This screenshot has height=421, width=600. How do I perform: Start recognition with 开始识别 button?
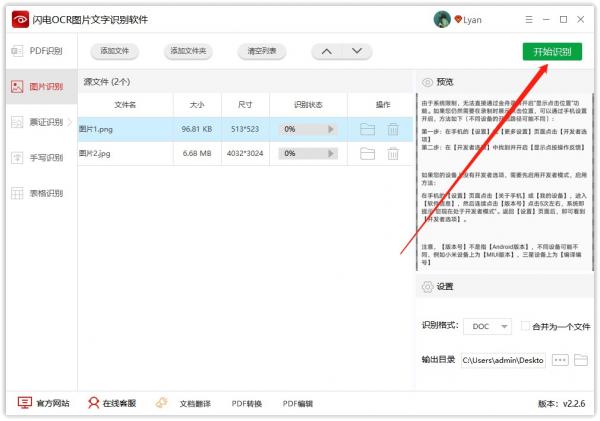point(552,52)
